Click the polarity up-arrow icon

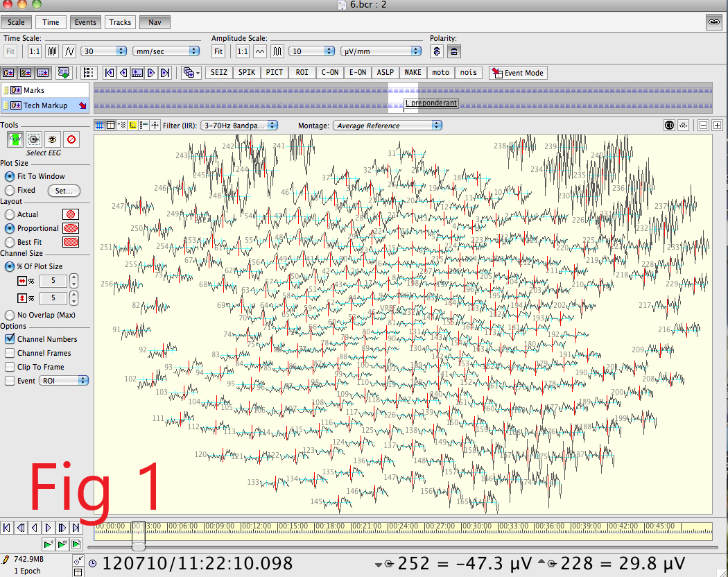pyautogui.click(x=437, y=51)
